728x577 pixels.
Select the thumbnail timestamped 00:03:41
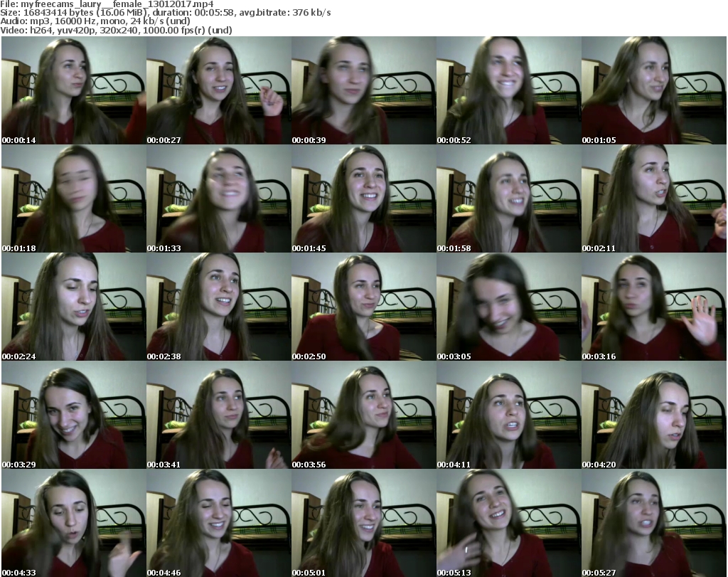pyautogui.click(x=219, y=415)
